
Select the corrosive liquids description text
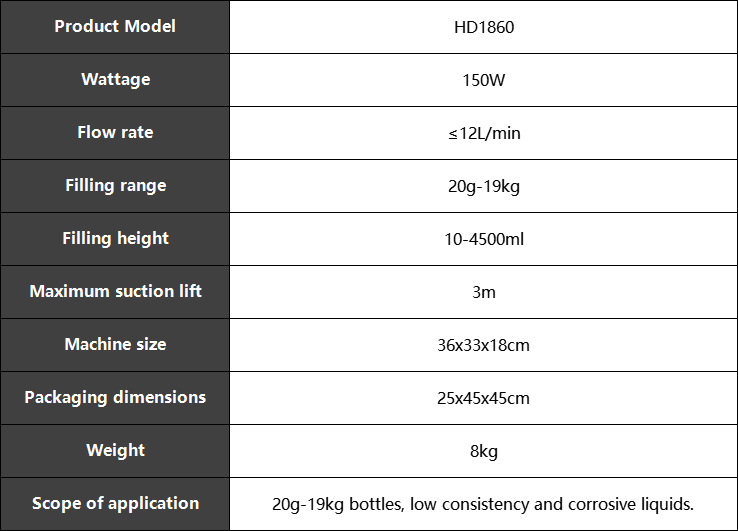(x=483, y=505)
